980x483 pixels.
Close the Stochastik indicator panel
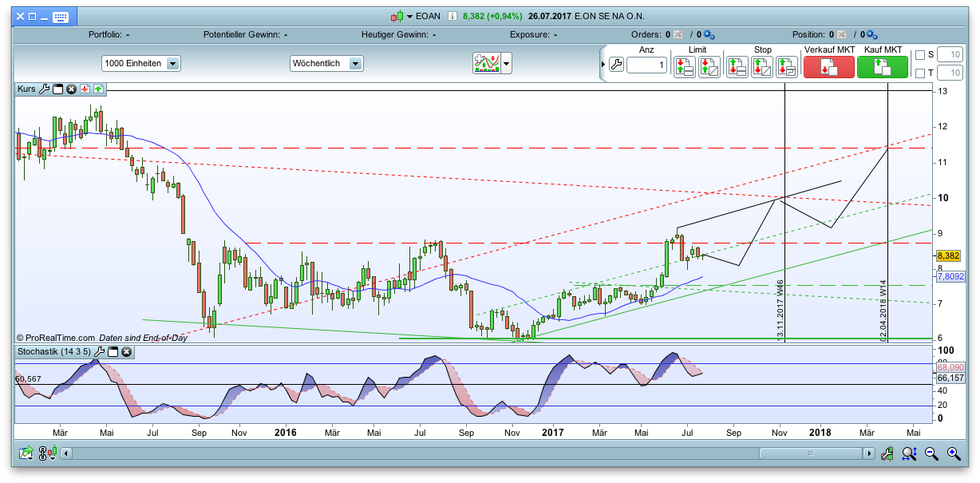pos(126,351)
